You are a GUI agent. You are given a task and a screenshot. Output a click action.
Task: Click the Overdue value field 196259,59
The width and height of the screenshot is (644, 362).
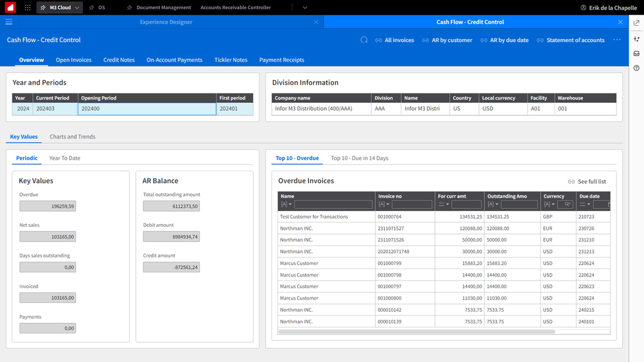coord(47,206)
